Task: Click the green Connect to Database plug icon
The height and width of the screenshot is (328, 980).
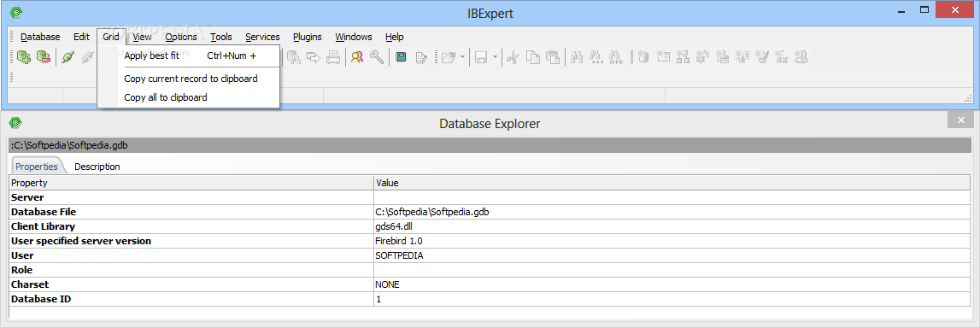Action: [68, 57]
